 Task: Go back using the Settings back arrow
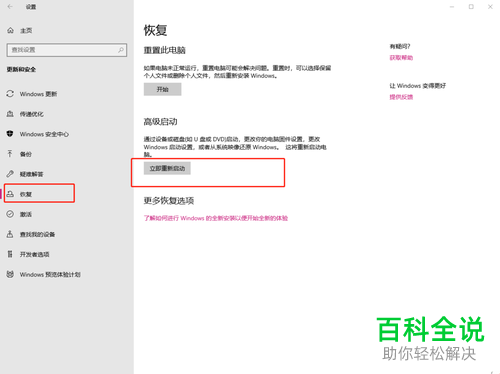coord(10,7)
